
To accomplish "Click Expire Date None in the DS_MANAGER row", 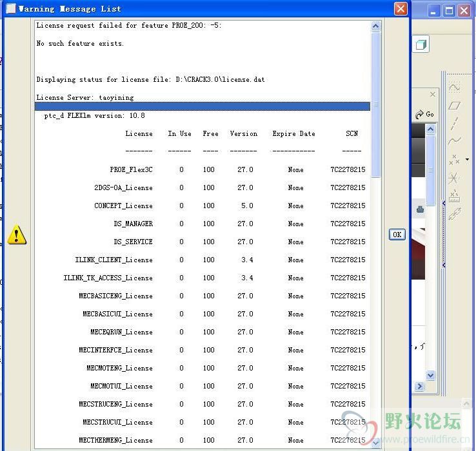I will tap(295, 224).
